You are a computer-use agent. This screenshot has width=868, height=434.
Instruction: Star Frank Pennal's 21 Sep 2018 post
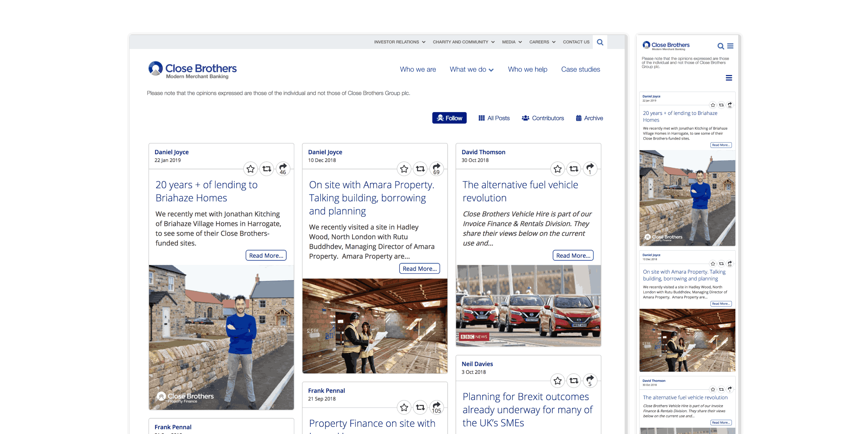(x=404, y=408)
